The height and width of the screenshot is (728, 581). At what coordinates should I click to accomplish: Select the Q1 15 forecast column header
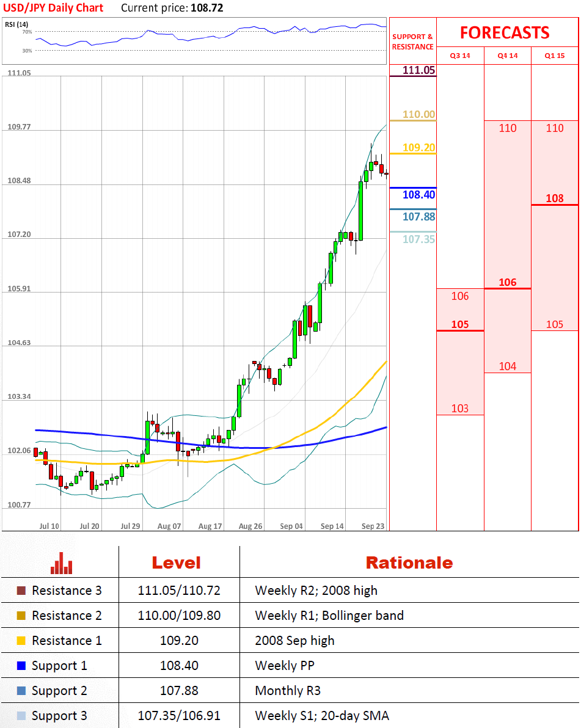(555, 56)
